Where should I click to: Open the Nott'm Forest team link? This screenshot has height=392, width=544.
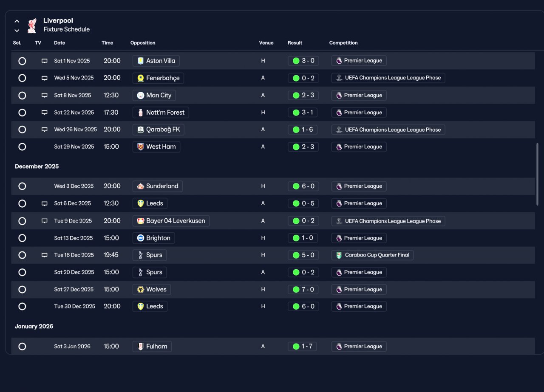[161, 113]
